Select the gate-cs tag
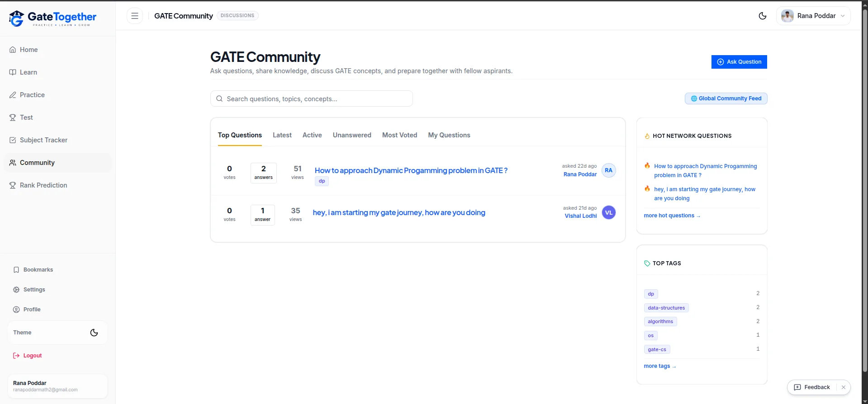The width and height of the screenshot is (868, 404). click(657, 349)
